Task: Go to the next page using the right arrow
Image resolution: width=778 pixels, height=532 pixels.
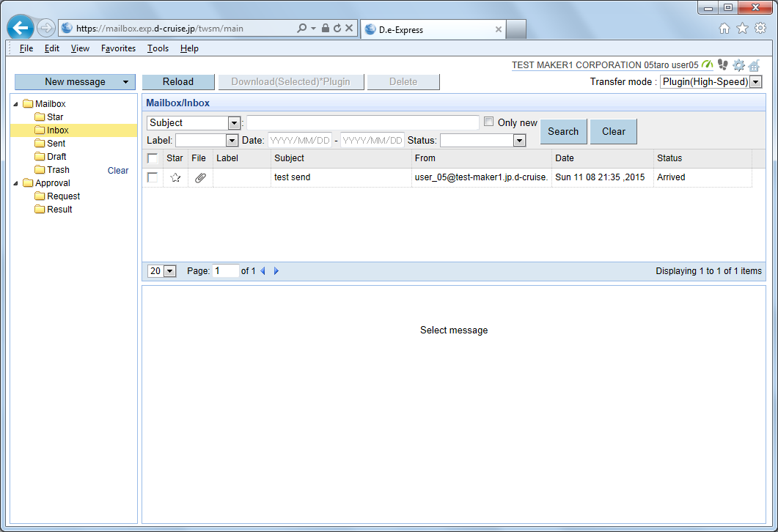Action: tap(276, 271)
